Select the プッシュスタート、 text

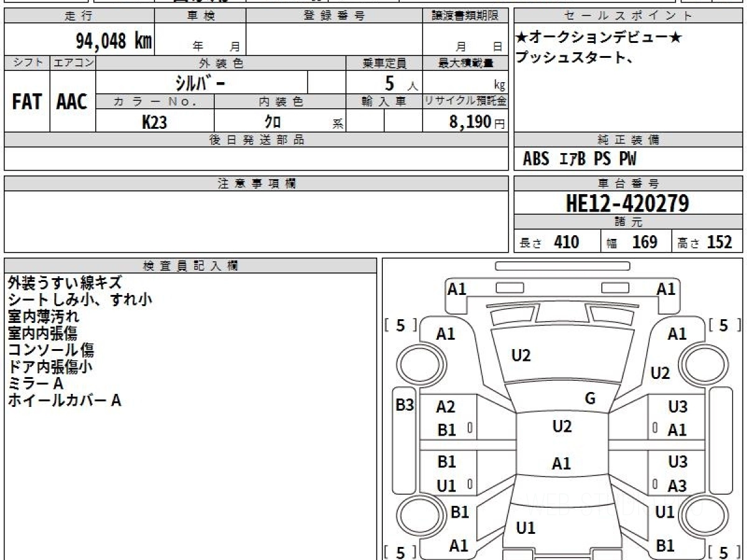click(x=575, y=58)
